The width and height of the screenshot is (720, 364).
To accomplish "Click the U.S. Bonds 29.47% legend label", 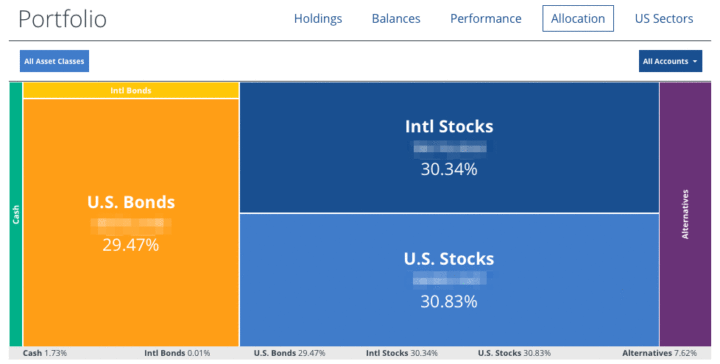I will (x=289, y=353).
